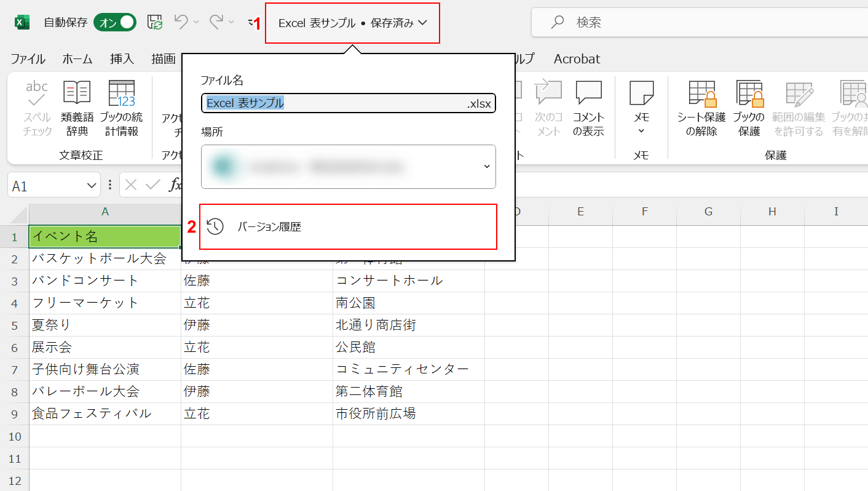868x491 pixels.
Task: Switch to the ホーム tab
Action: pos(77,59)
